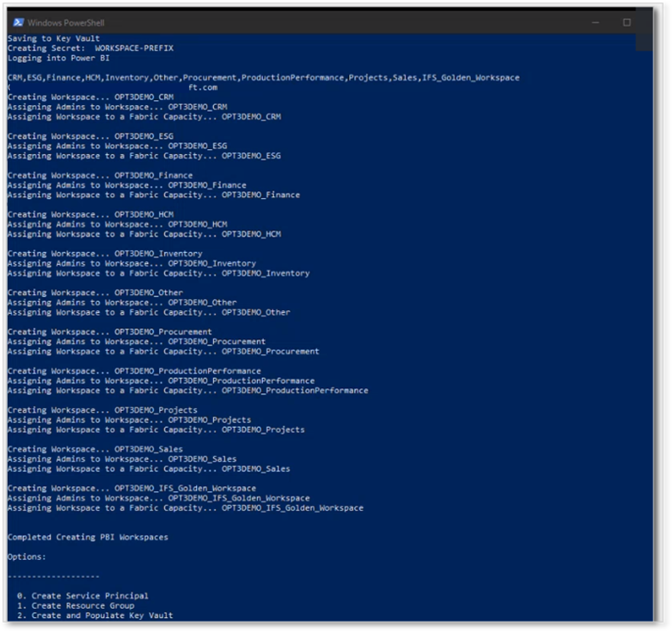Click 'Assigning Admins to Workspace... OPT3DEMO_Procurement'
The image size is (672, 631).
tap(137, 342)
